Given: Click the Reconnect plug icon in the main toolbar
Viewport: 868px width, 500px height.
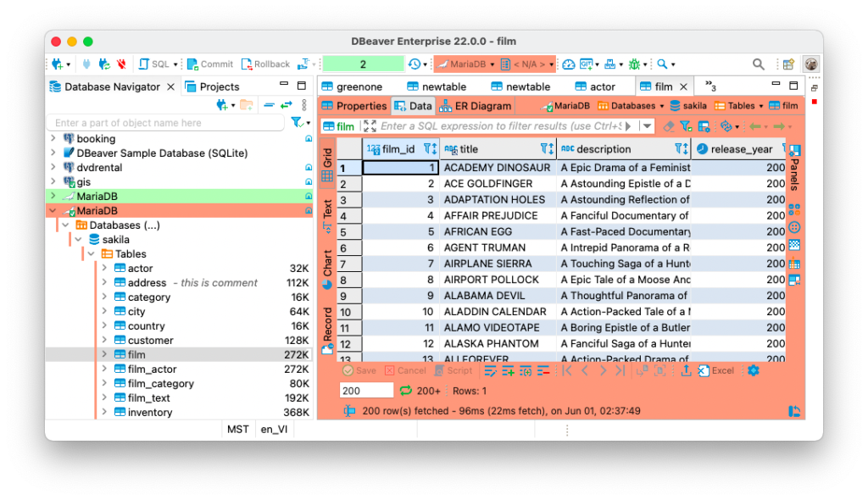Looking at the screenshot, I should tap(104, 64).
